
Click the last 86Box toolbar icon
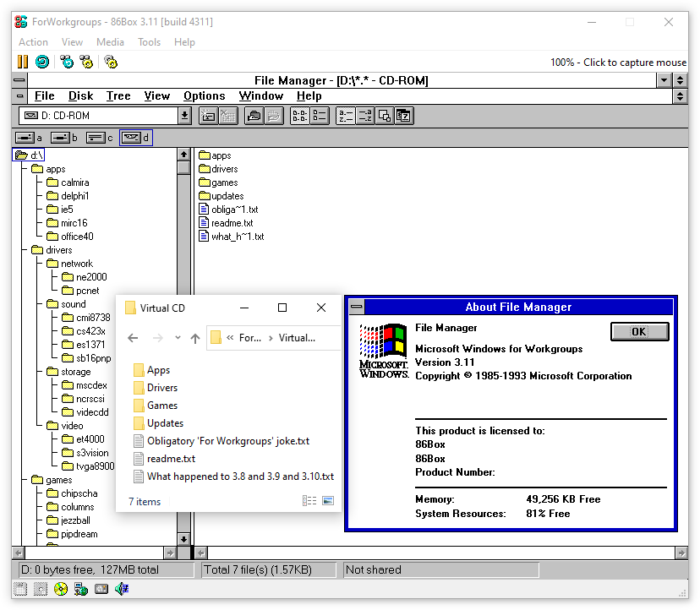tap(110, 62)
